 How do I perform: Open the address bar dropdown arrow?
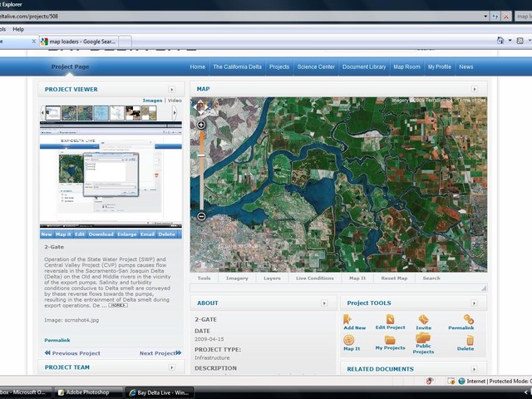pos(485,17)
